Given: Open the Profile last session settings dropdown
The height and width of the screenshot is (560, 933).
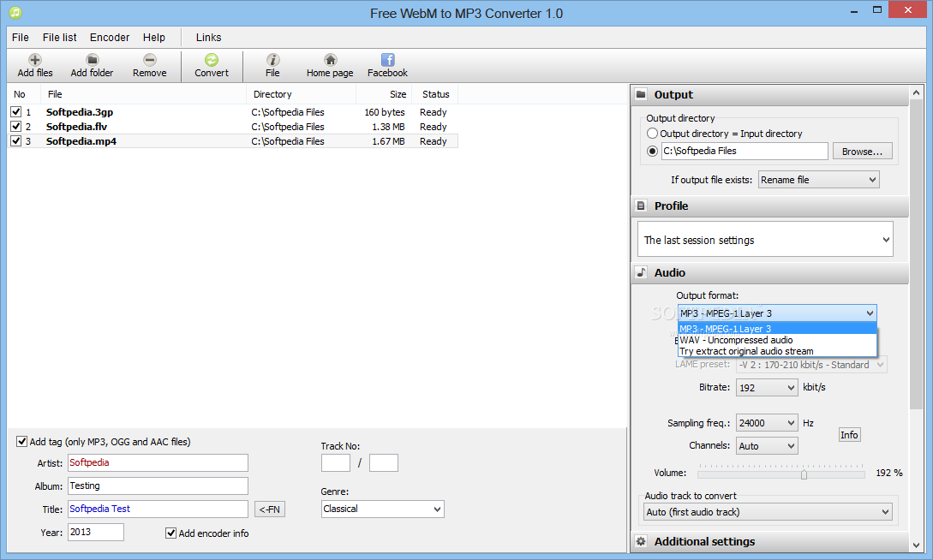Looking at the screenshot, I should coord(765,240).
